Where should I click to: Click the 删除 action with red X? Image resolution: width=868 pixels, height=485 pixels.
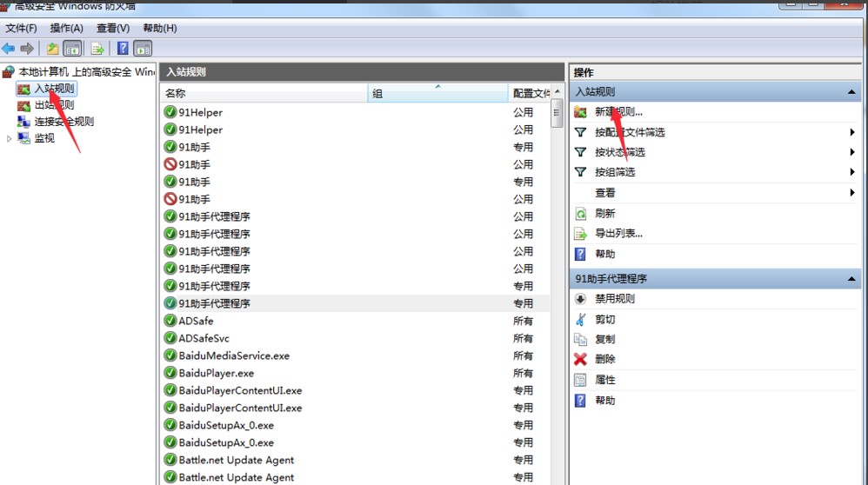point(605,359)
